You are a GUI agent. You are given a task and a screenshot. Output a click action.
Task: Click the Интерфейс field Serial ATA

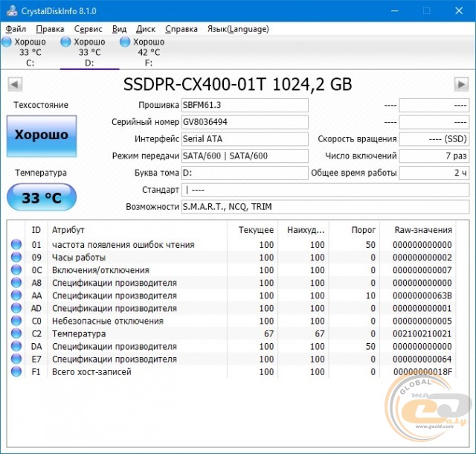245,139
